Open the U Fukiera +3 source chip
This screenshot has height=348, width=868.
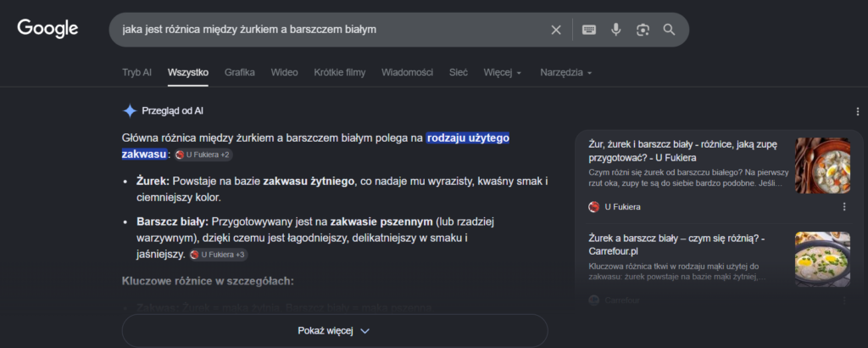pos(219,255)
